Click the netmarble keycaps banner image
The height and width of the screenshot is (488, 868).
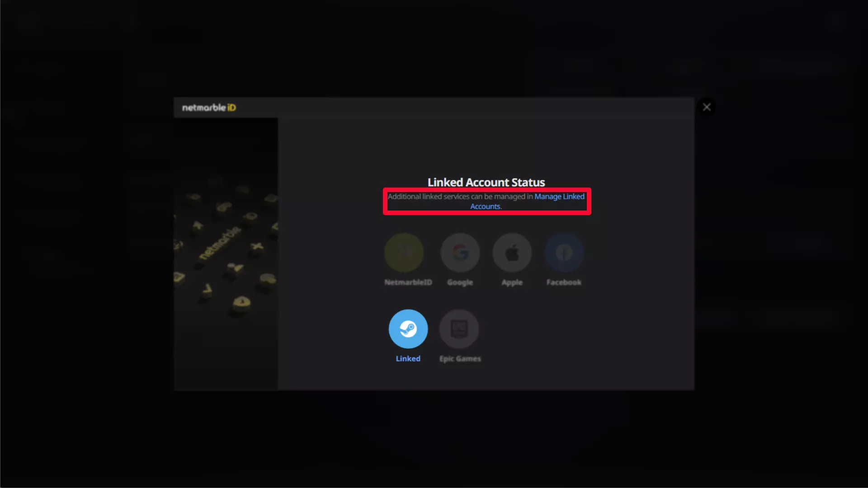(x=226, y=254)
